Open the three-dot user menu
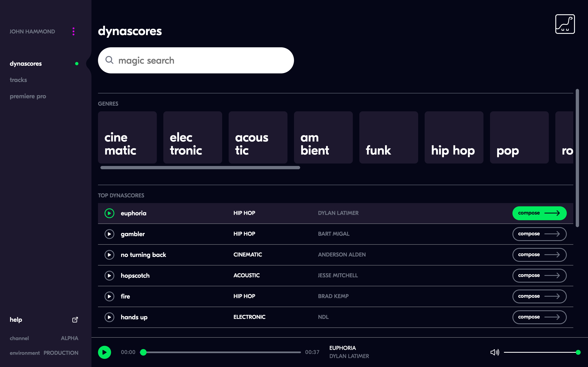Viewport: 588px width, 367px height. click(x=73, y=32)
